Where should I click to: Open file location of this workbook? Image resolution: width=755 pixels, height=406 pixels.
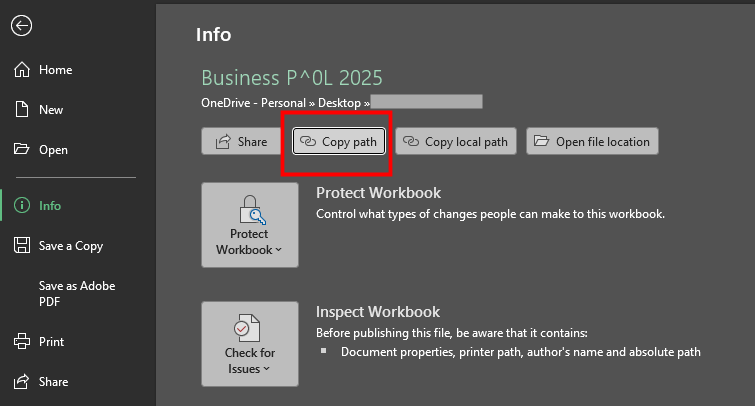click(592, 142)
